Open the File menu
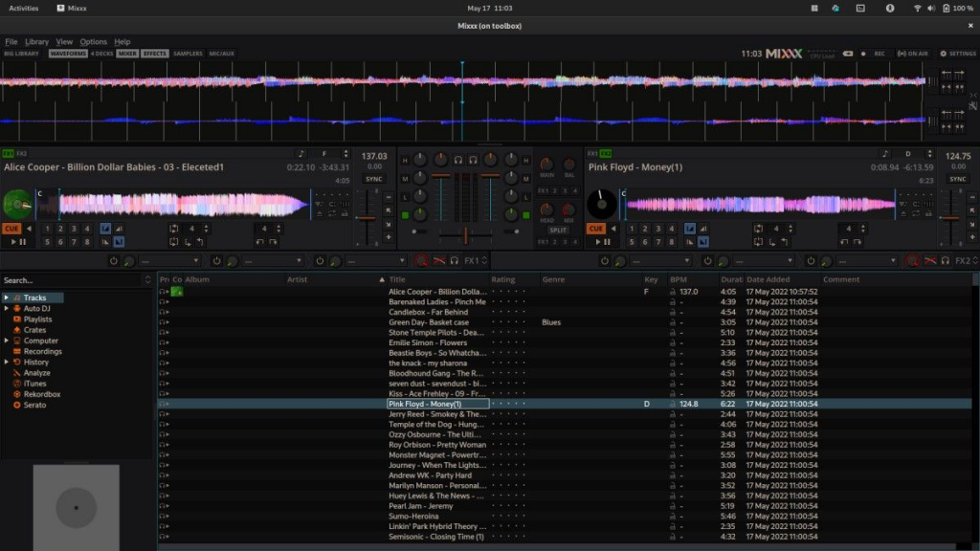The width and height of the screenshot is (980, 551). (11, 42)
